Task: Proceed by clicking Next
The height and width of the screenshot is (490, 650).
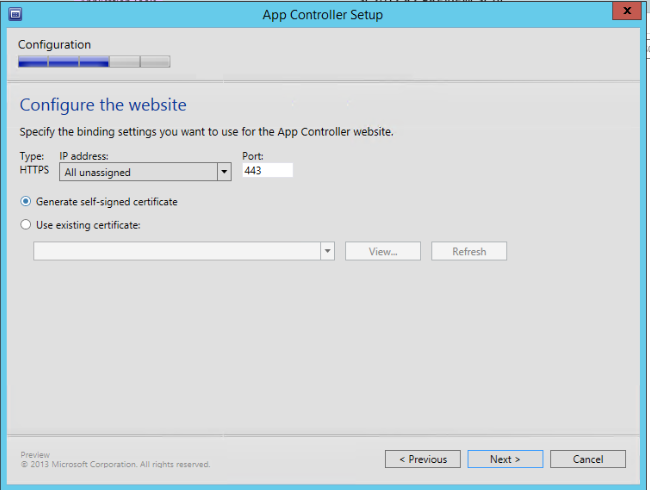Action: coord(505,459)
